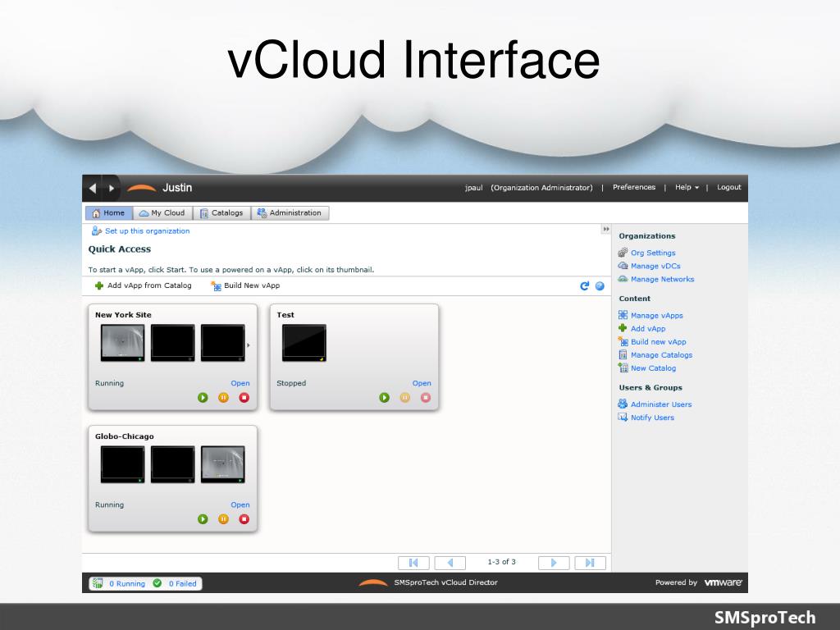Suspend the Globo-Chicago vApp
Screen dimensions: 840x630
223,519
